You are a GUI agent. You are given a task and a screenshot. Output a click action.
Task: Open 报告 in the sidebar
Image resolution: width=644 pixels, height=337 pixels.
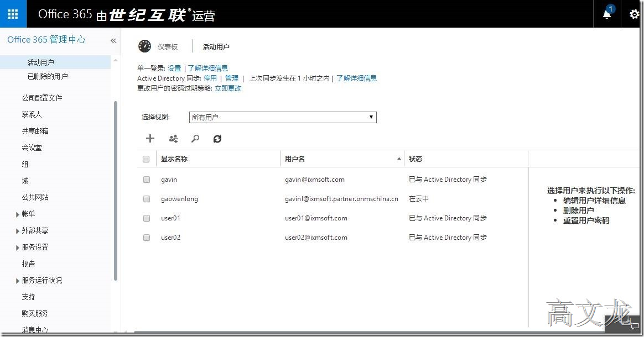coord(28,264)
